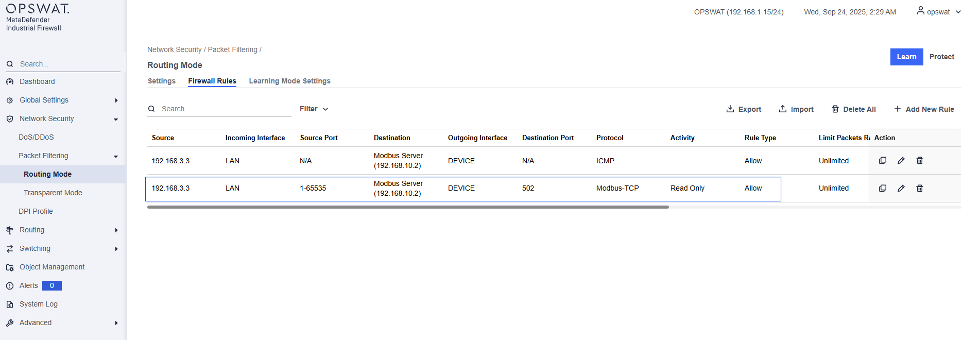
Task: Edit the Modbus-TCP rule with pencil icon
Action: 901,189
